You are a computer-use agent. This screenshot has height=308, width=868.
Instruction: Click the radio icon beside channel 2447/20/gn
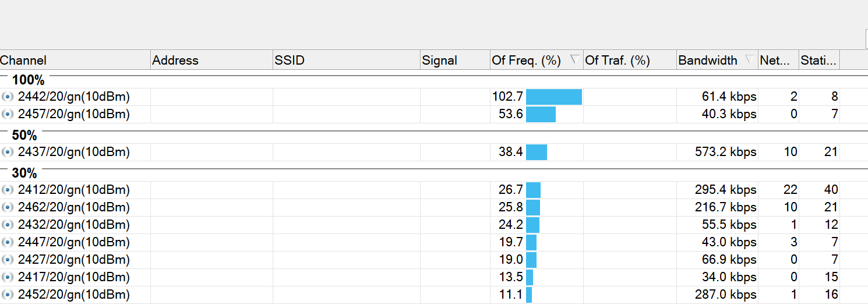[8, 243]
